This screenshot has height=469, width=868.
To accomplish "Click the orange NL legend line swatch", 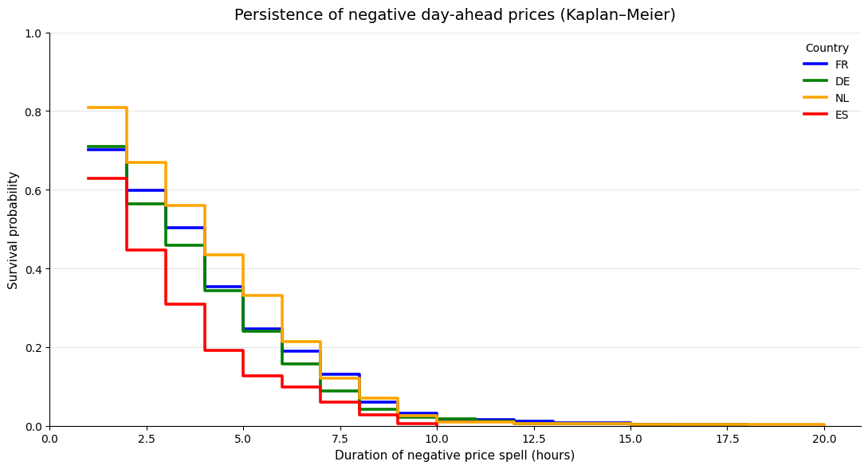I will click(815, 98).
